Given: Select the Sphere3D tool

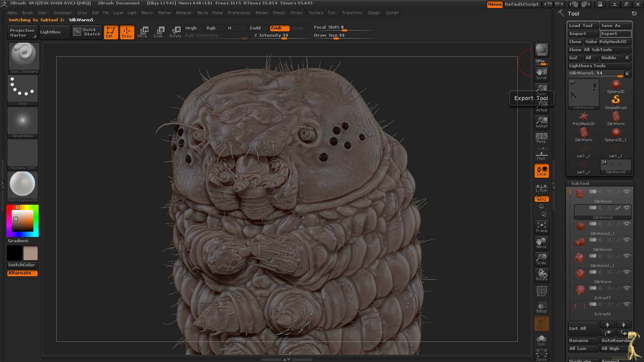Looking at the screenshot, I should click(x=616, y=86).
